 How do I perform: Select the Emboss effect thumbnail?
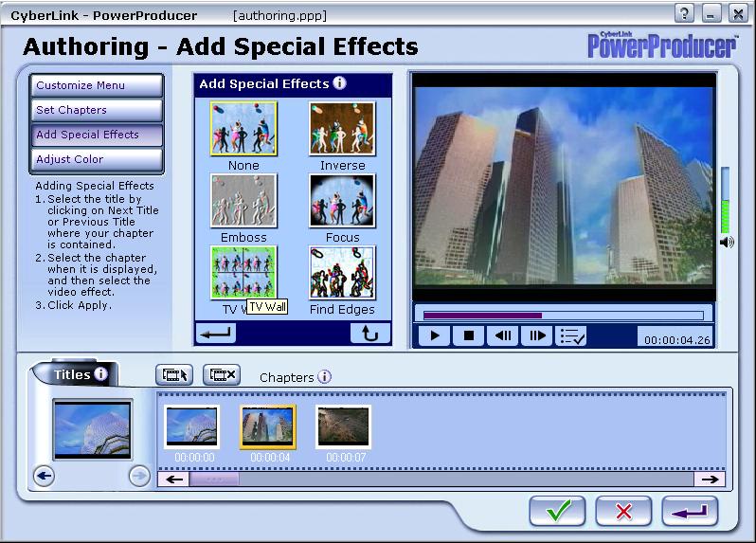click(x=243, y=201)
